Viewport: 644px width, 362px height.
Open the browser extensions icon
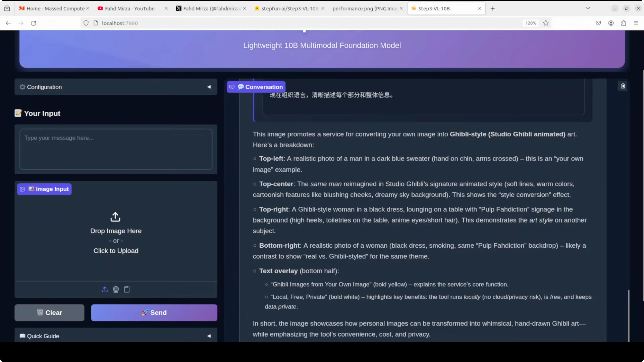pyautogui.click(x=624, y=23)
